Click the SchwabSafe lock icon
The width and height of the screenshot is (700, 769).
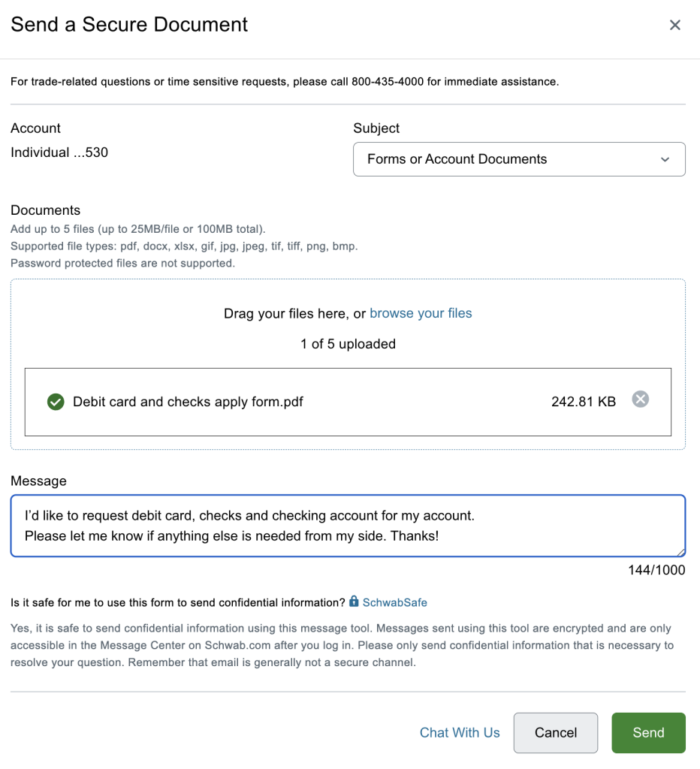[354, 601]
